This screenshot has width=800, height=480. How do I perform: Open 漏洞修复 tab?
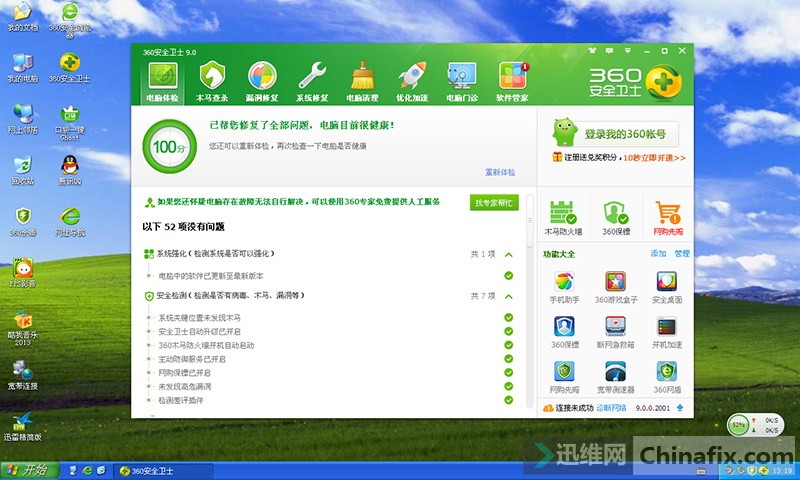click(262, 82)
